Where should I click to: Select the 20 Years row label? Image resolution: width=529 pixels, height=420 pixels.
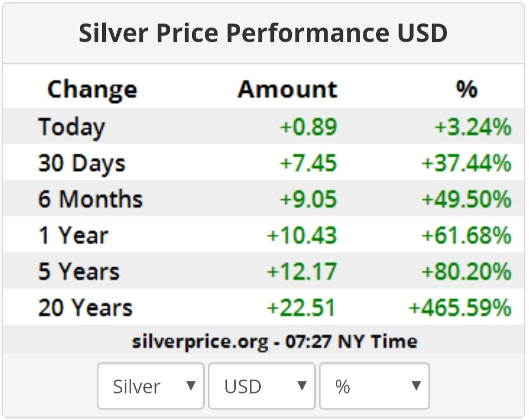click(85, 307)
